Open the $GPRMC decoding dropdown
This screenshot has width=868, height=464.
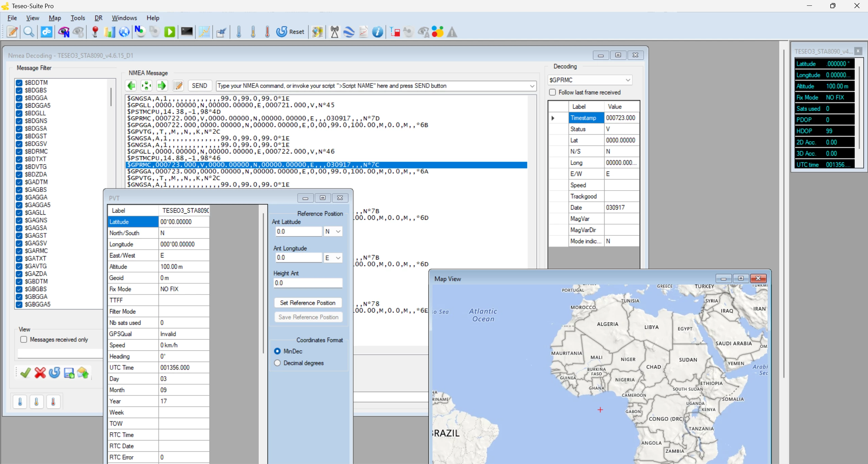[x=590, y=80]
